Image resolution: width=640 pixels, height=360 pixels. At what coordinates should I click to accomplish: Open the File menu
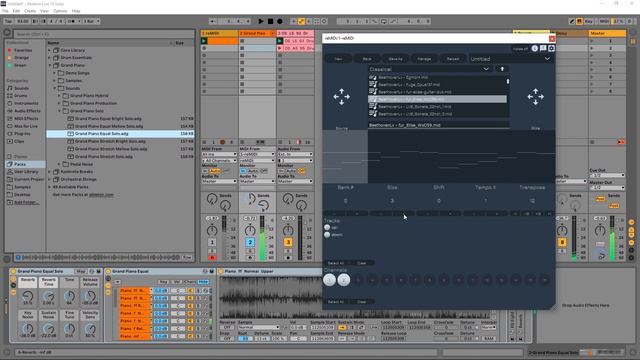(5, 11)
